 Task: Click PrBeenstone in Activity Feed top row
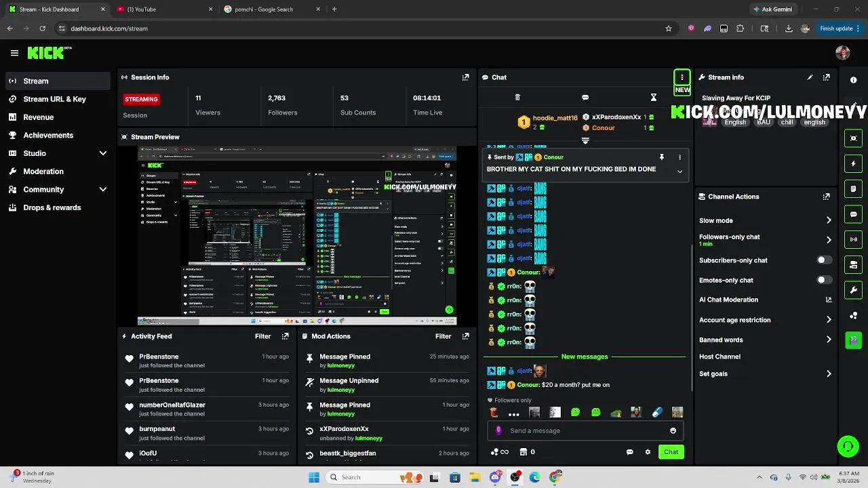tap(159, 357)
